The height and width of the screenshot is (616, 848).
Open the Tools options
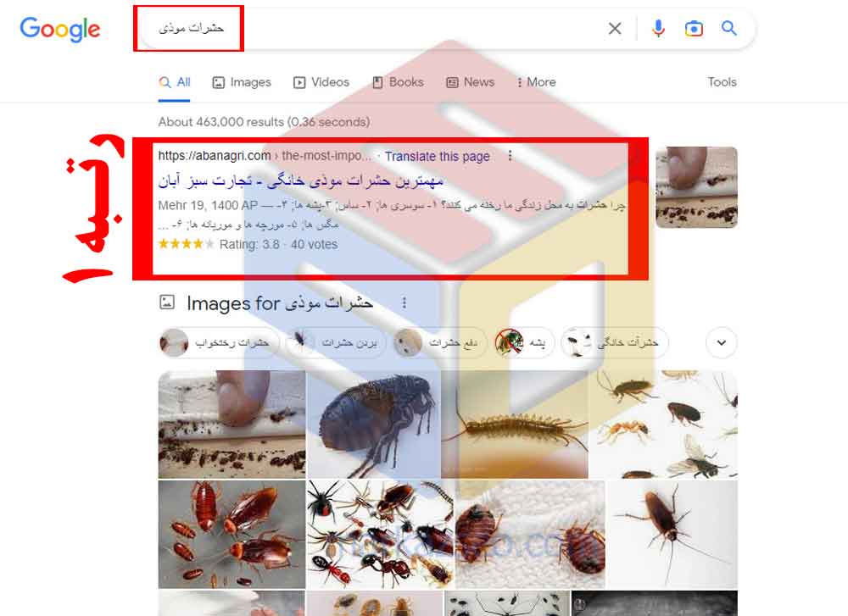(722, 82)
